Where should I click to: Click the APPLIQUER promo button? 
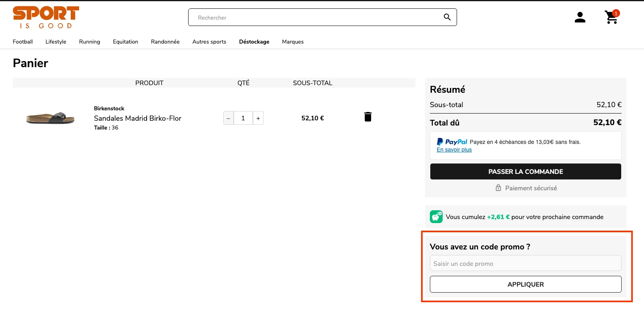coord(526,284)
